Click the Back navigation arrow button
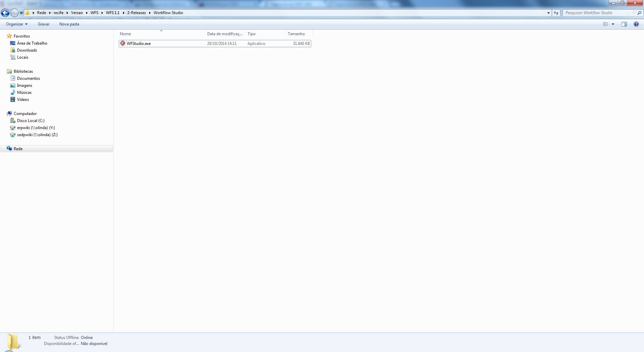Screen dimensions: 644x352 pyautogui.click(x=5, y=13)
